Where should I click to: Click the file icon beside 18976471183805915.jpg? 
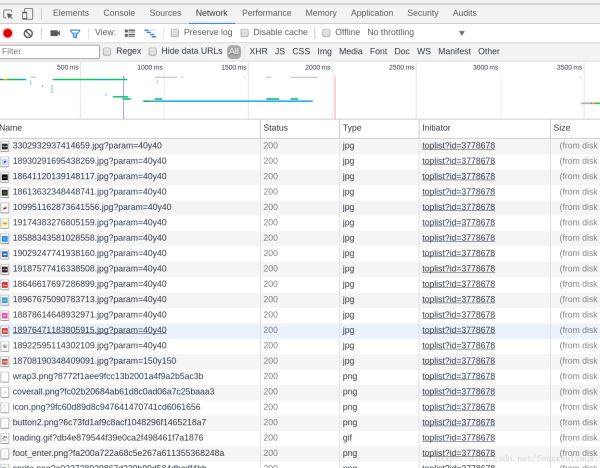point(5,331)
